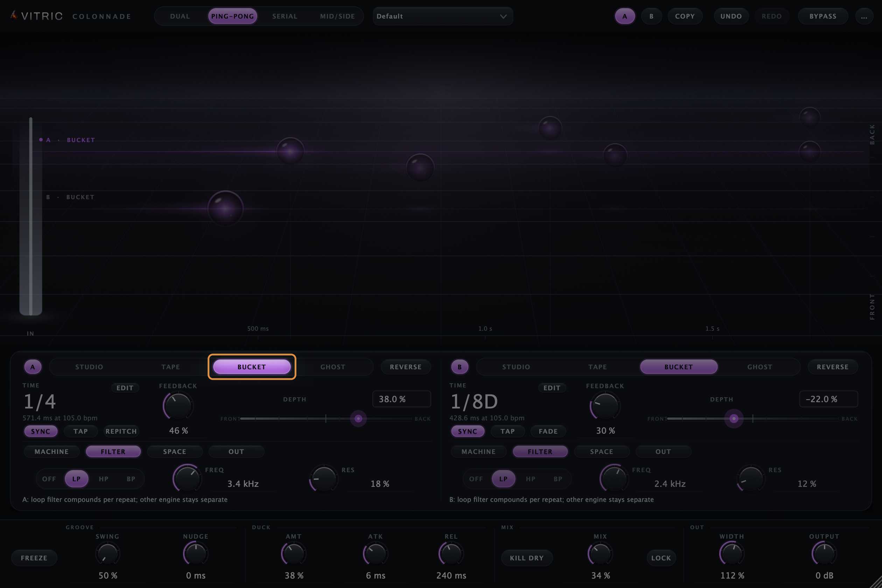882x588 pixels.
Task: Click engine A Depth slider handle
Action: click(358, 419)
